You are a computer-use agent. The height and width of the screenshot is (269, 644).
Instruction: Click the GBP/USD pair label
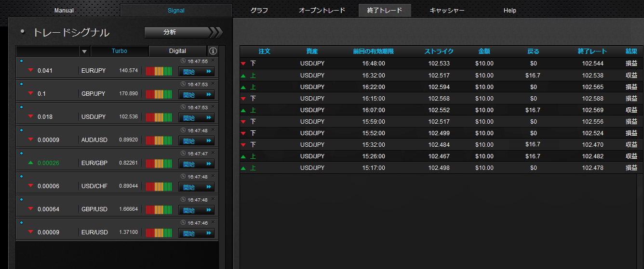94,209
